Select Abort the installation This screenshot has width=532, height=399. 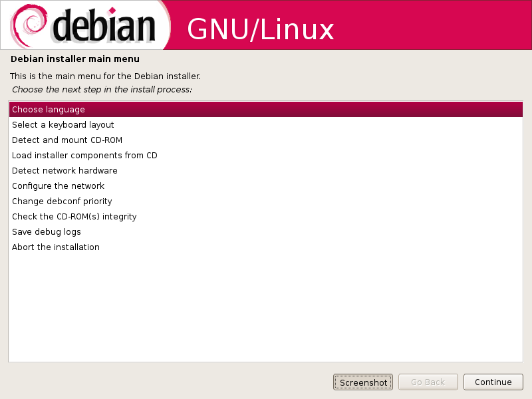(266, 247)
